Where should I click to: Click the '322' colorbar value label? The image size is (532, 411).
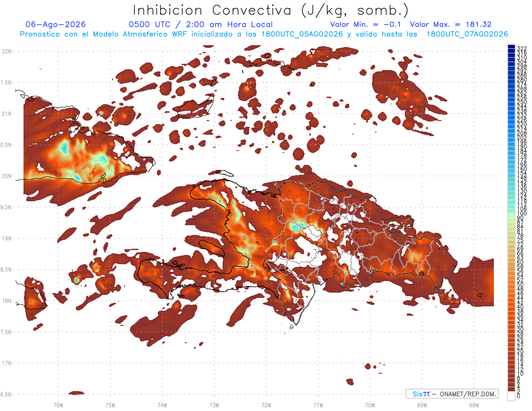click(521, 49)
